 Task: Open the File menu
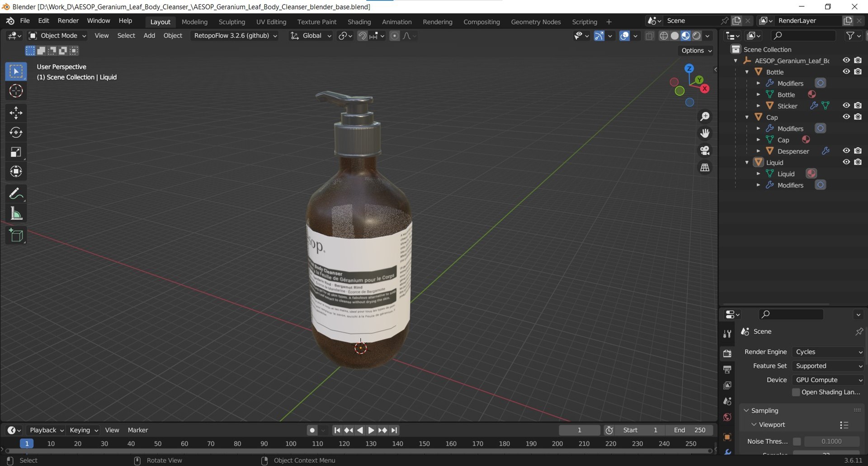tap(25, 21)
